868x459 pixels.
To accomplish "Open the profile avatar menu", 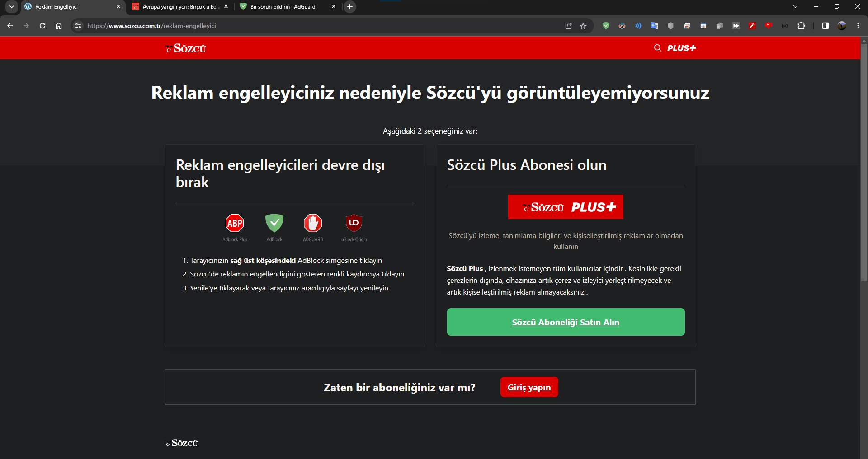I will click(x=842, y=26).
